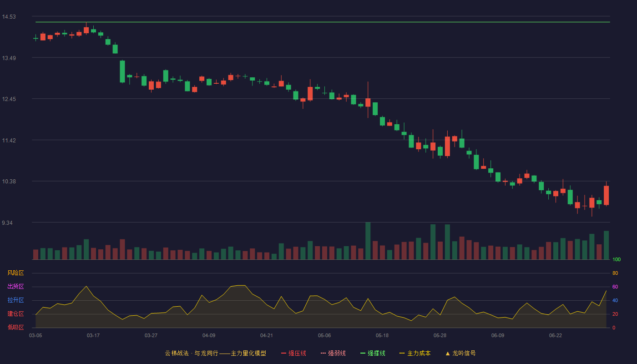This screenshot has width=637, height=364.
Task: Toggle the 龙吟信号 legend series
Action: pyautogui.click(x=460, y=353)
